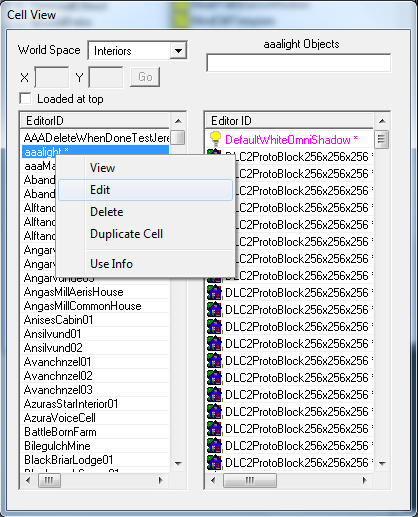Viewport: 418px width, 517px height.
Task: Sort objects by Editor ID column header
Action: click(x=289, y=121)
